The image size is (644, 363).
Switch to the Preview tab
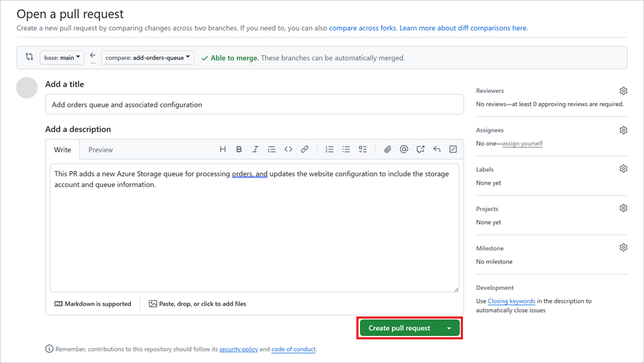pos(101,150)
